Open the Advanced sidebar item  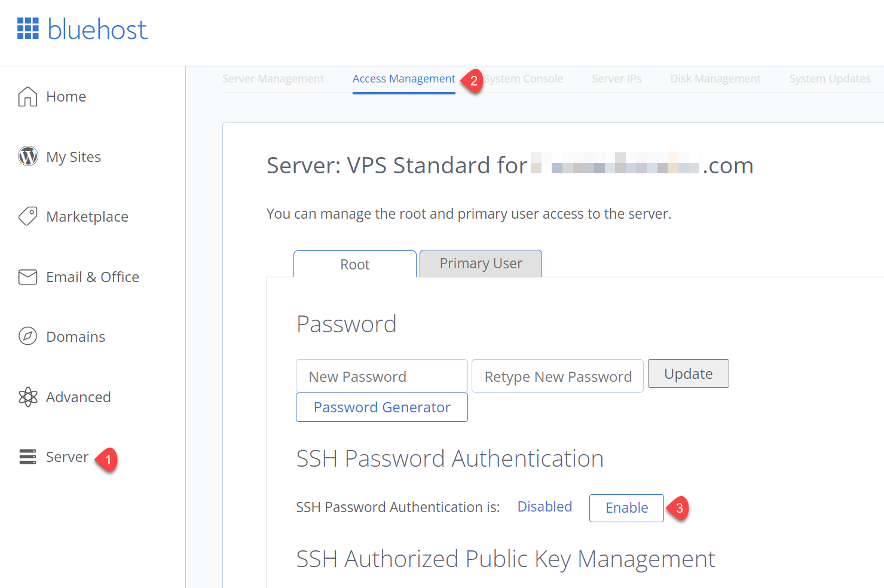[78, 397]
